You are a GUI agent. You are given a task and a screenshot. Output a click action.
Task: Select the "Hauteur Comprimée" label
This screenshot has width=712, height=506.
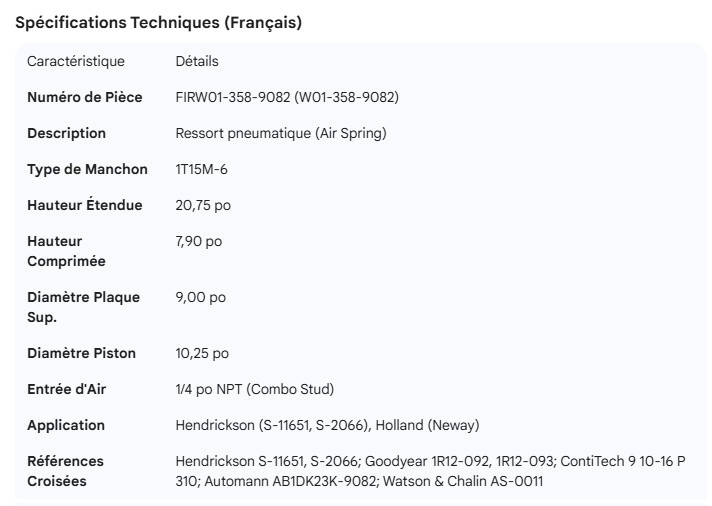pyautogui.click(x=66, y=251)
